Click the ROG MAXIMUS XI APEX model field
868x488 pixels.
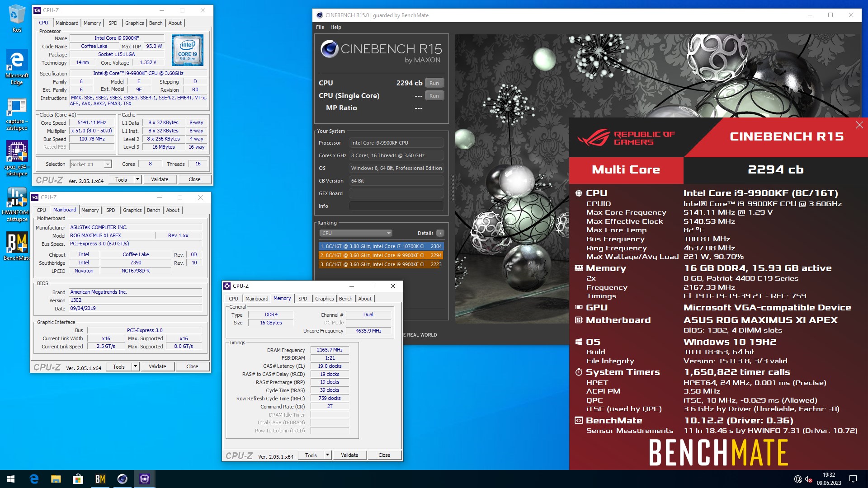pos(111,235)
